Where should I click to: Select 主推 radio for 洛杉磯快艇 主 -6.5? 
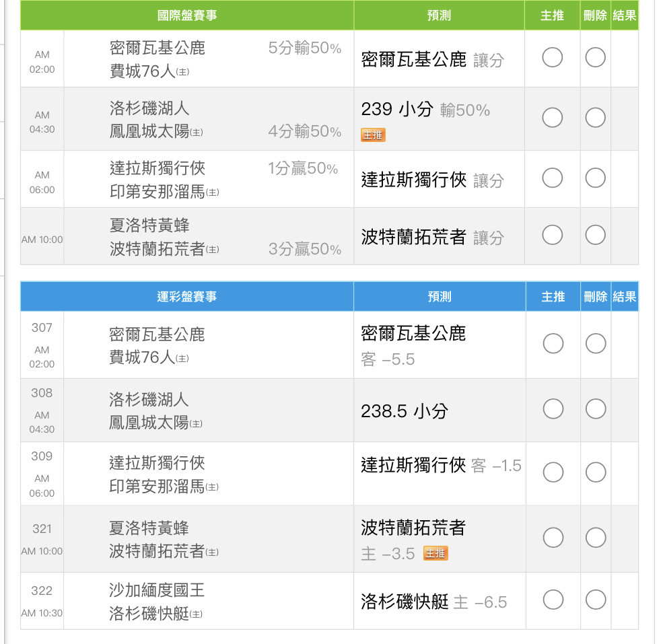tap(553, 600)
